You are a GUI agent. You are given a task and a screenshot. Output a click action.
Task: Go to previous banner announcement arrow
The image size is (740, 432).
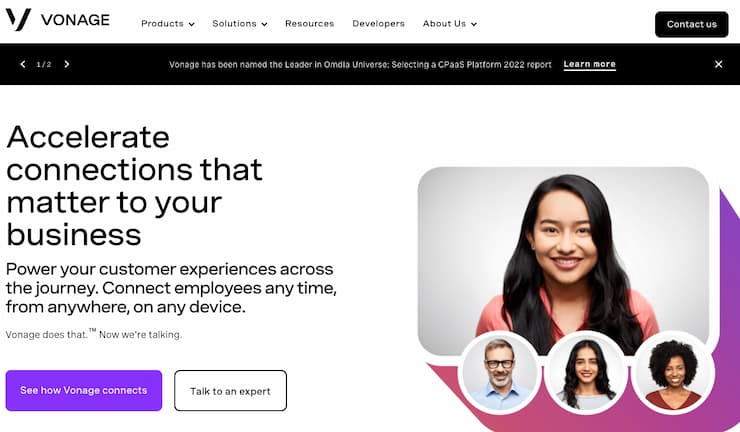click(23, 64)
